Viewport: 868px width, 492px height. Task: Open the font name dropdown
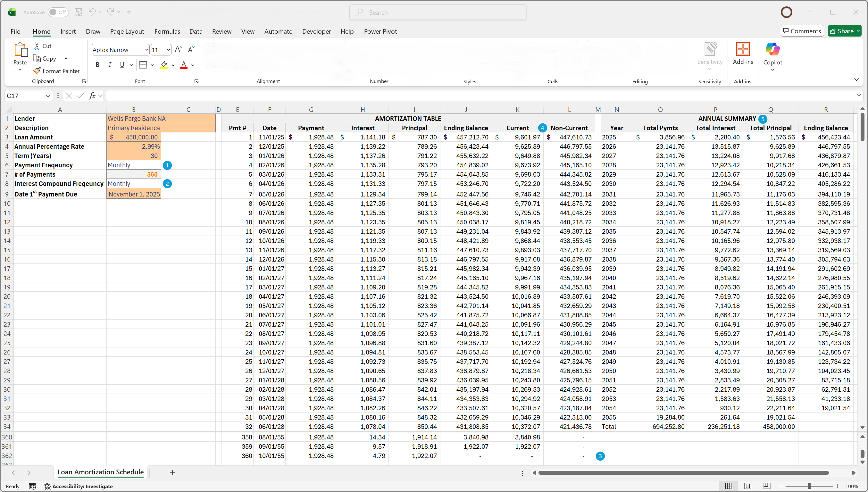146,50
